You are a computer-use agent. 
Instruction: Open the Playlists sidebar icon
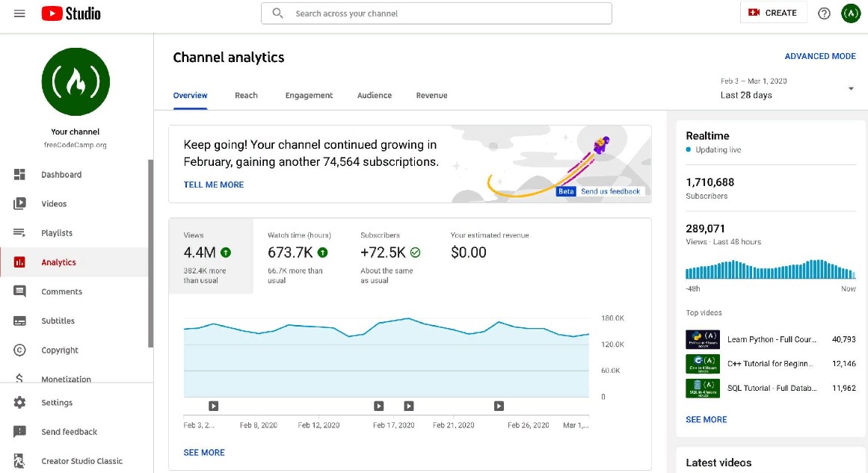coord(20,232)
